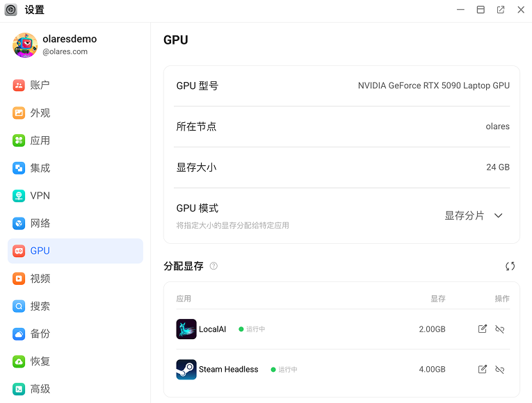
Task: Click the 应用 column header in table
Action: [x=184, y=299]
